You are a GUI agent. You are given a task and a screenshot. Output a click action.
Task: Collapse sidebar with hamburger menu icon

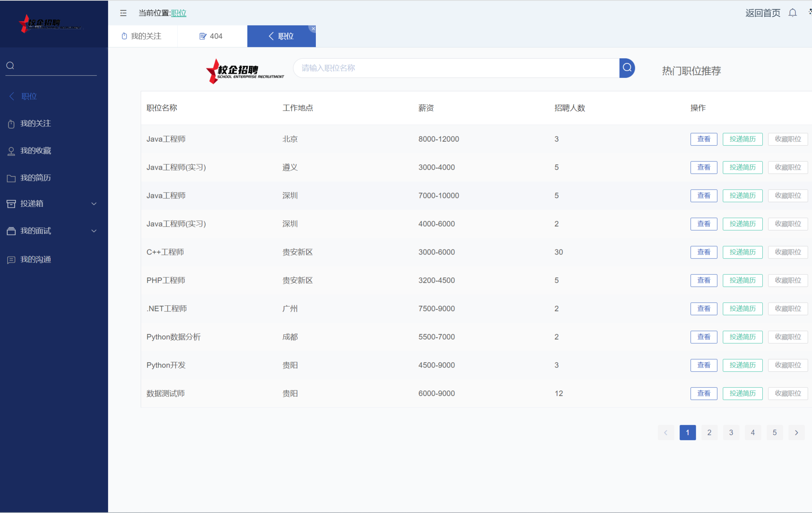tap(123, 13)
